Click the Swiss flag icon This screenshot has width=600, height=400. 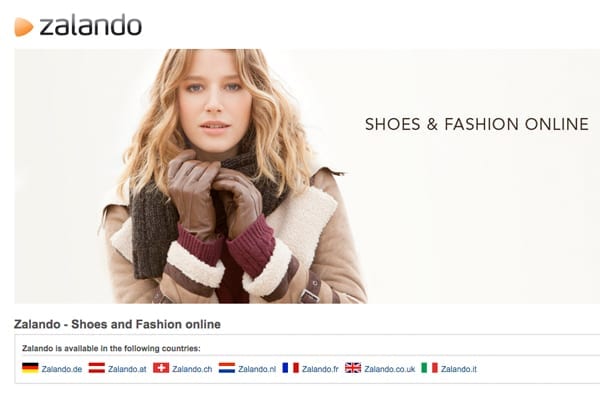pyautogui.click(x=161, y=368)
